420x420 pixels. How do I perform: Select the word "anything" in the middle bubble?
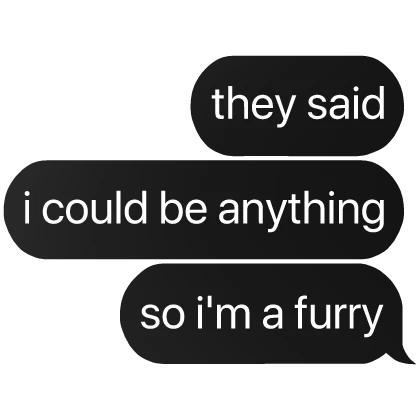tap(301, 211)
